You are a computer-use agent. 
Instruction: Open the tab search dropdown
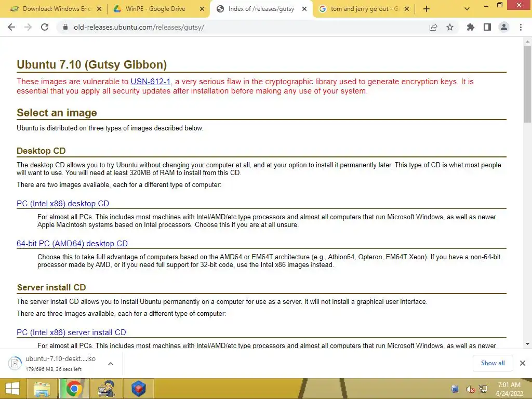coord(467,9)
